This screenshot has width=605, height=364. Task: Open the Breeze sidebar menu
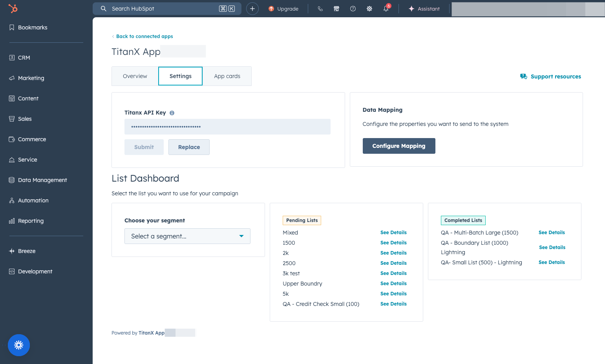coord(22,251)
